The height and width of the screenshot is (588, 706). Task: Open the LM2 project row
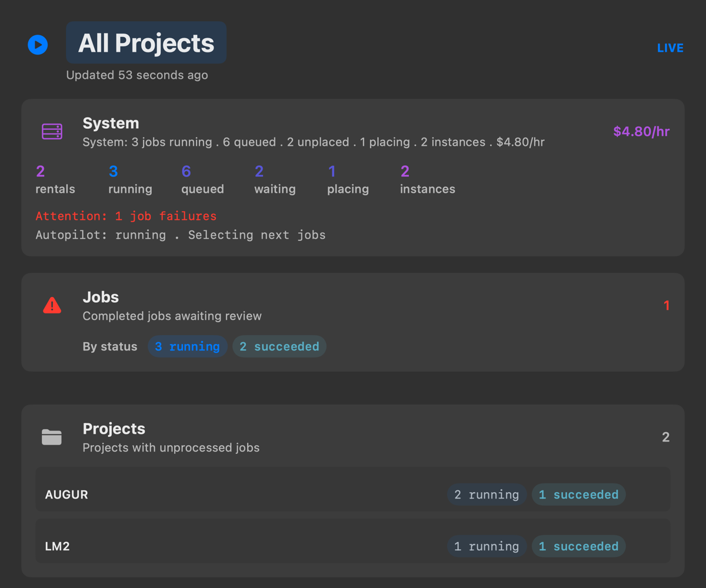click(x=353, y=541)
